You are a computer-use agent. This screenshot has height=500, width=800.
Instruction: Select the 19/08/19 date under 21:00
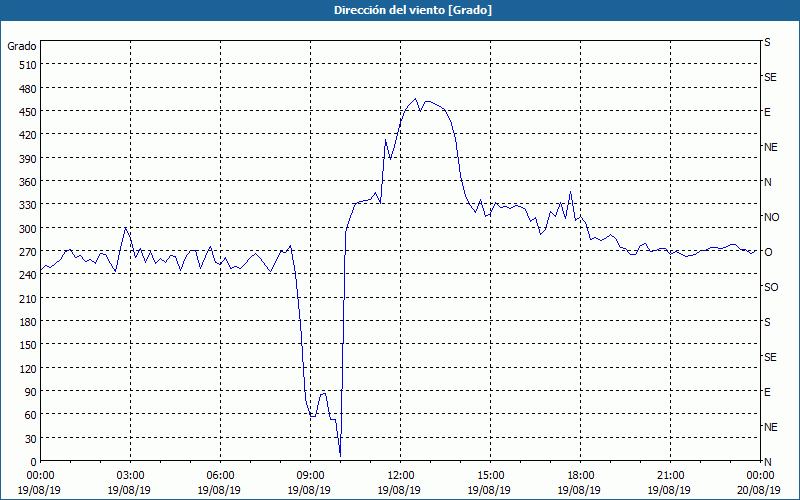[x=670, y=490]
